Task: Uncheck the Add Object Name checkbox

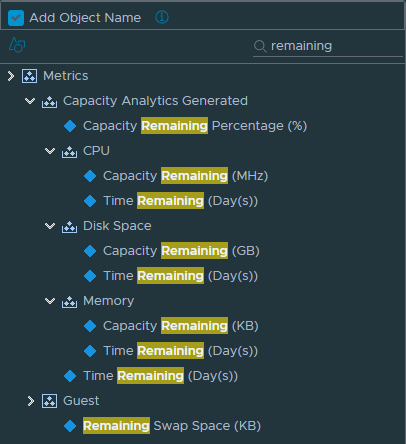Action: (16, 18)
